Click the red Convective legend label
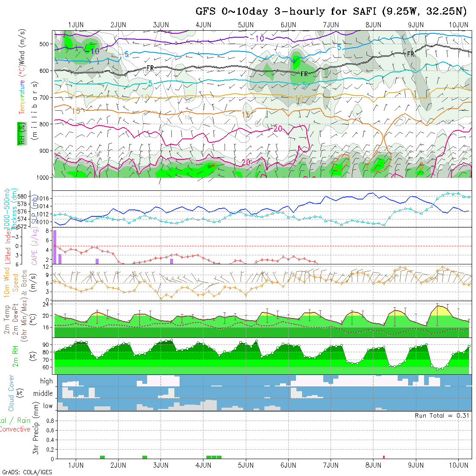Screen dimensions: 476x476 [15, 429]
